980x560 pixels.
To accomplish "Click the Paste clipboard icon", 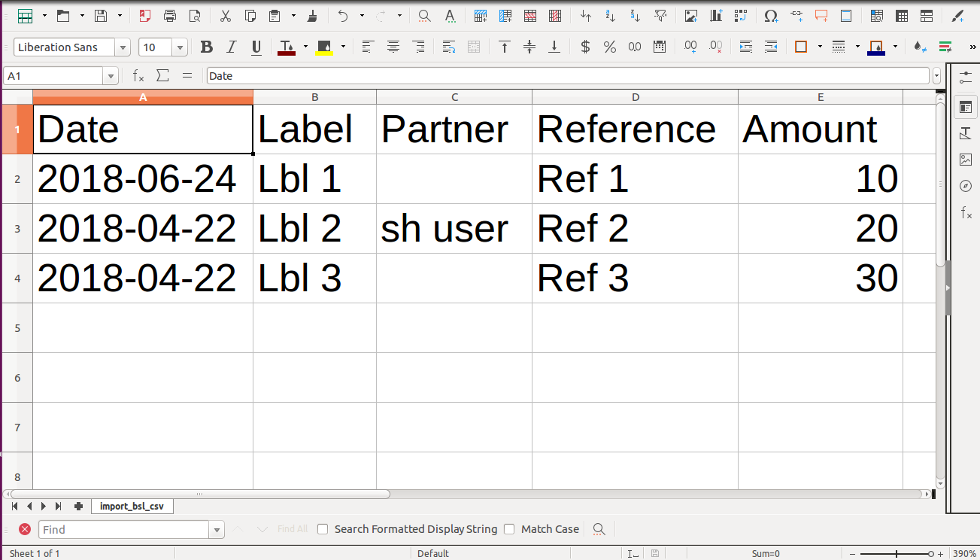I will coord(275,15).
